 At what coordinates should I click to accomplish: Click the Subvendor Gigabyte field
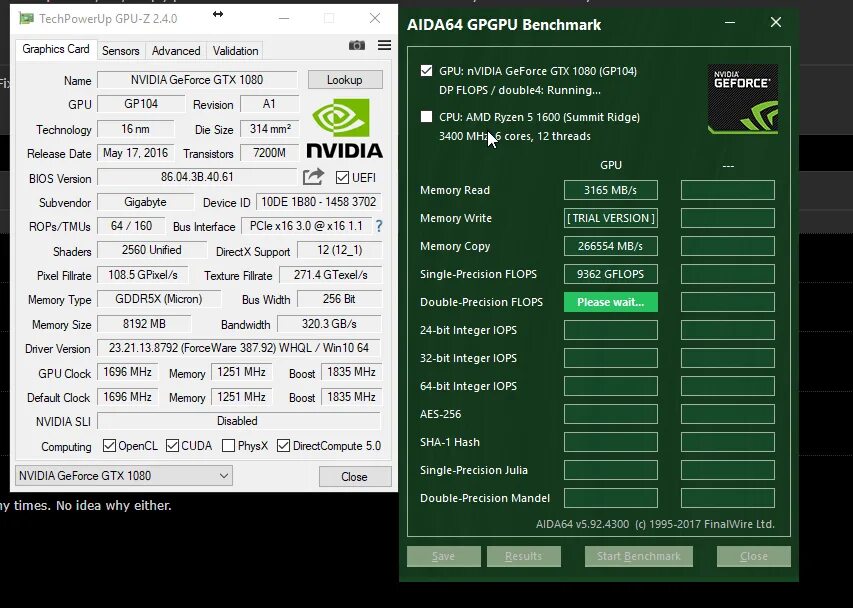145,202
